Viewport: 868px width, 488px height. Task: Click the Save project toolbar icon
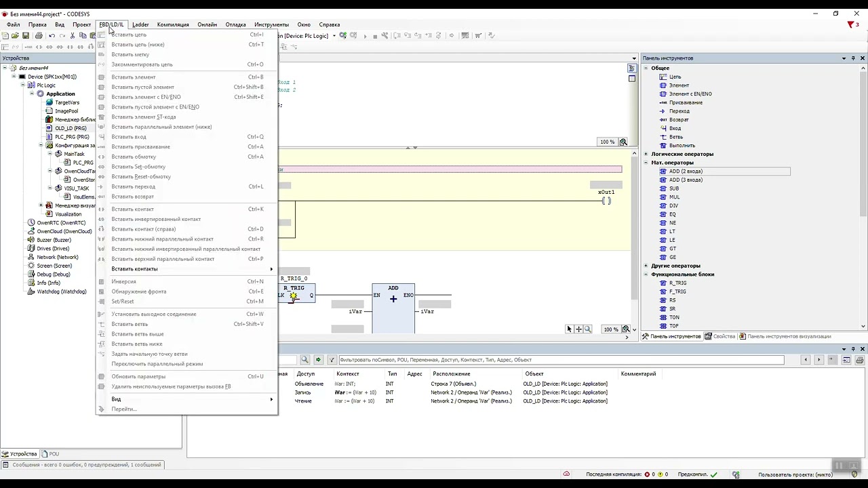pos(26,35)
